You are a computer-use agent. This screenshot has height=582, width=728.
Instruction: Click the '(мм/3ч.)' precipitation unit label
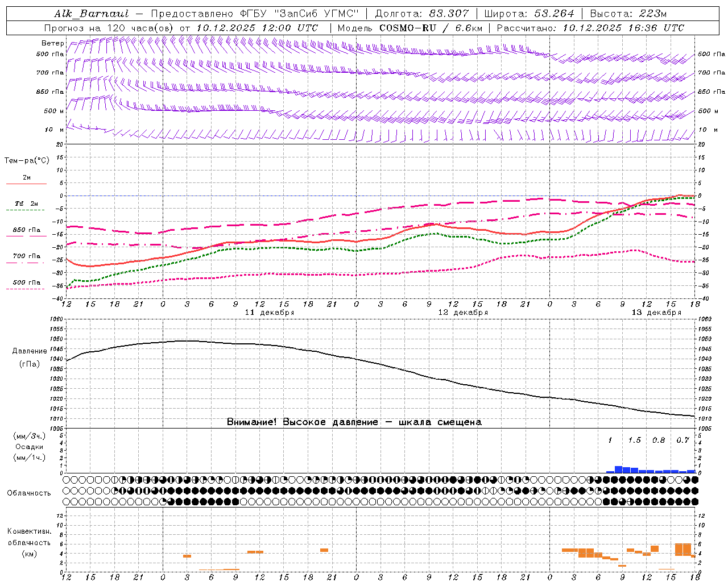tap(30, 436)
